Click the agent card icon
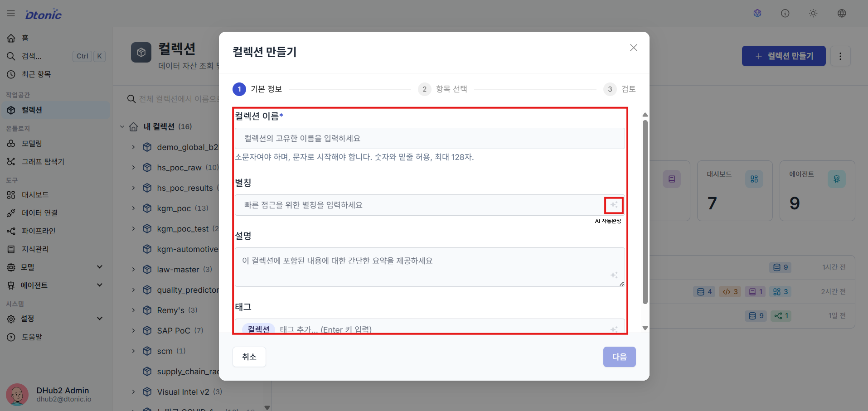This screenshot has width=868, height=411. click(837, 179)
